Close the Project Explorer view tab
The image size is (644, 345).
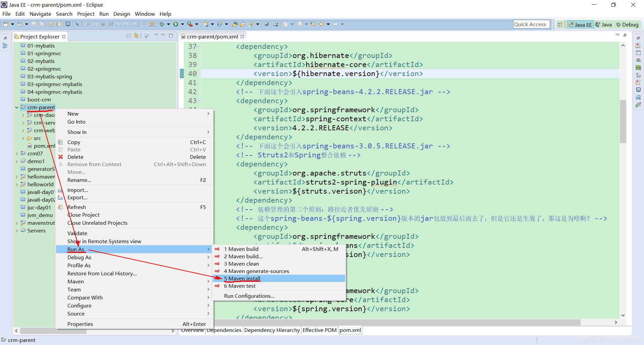[64, 37]
